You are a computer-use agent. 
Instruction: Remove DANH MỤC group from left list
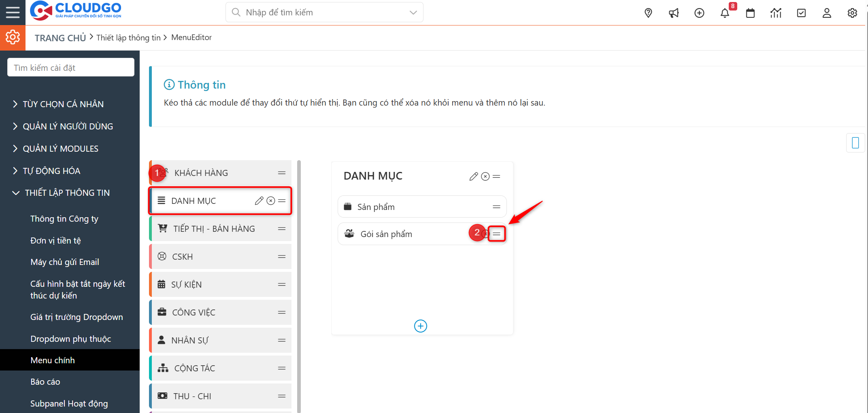tap(271, 201)
